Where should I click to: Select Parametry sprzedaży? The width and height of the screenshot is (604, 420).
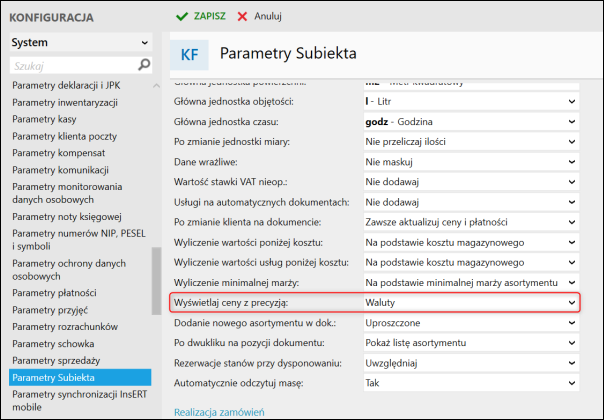click(56, 361)
